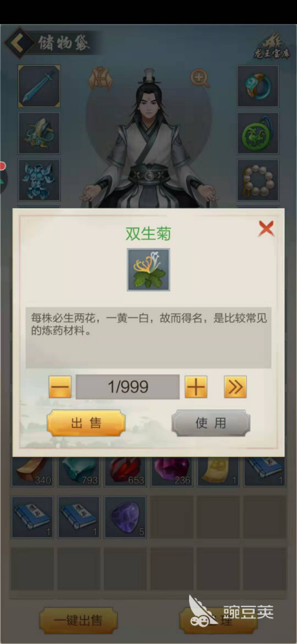The height and width of the screenshot is (644, 297).
Task: Select the red gem with count 653
Action: pos(125,471)
